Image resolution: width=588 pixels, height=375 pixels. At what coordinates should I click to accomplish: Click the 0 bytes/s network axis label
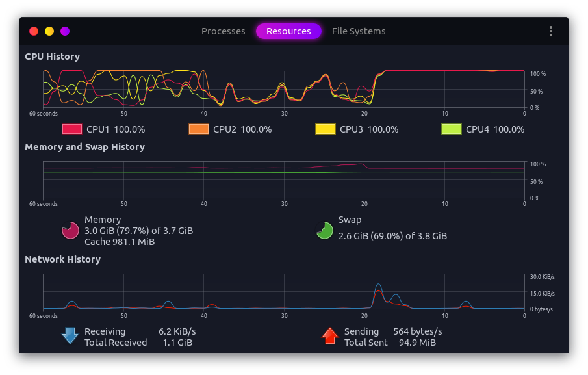541,309
